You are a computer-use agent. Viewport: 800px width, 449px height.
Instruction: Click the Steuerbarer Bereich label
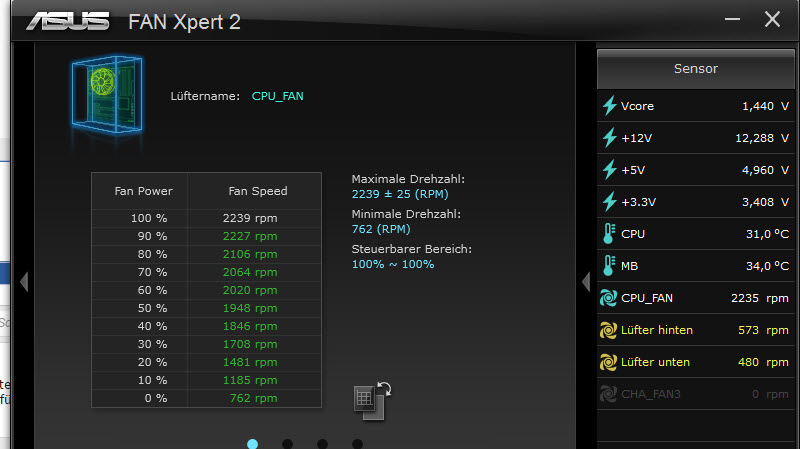[412, 249]
